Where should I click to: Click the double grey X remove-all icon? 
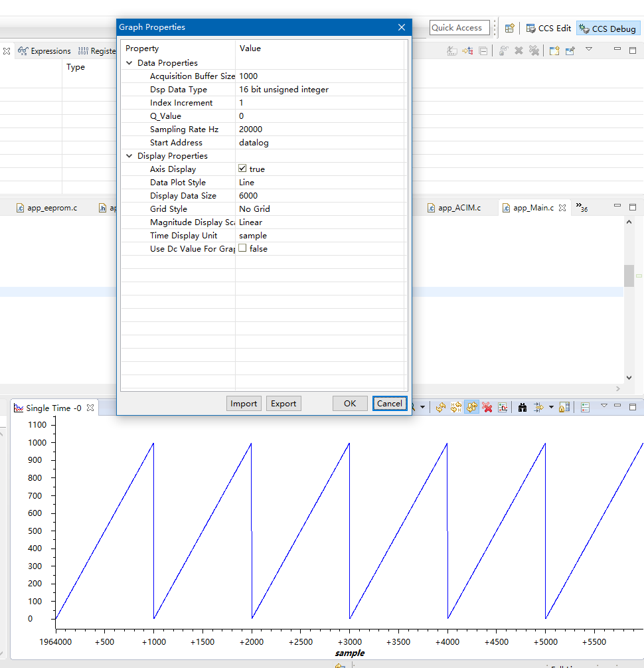(534, 50)
